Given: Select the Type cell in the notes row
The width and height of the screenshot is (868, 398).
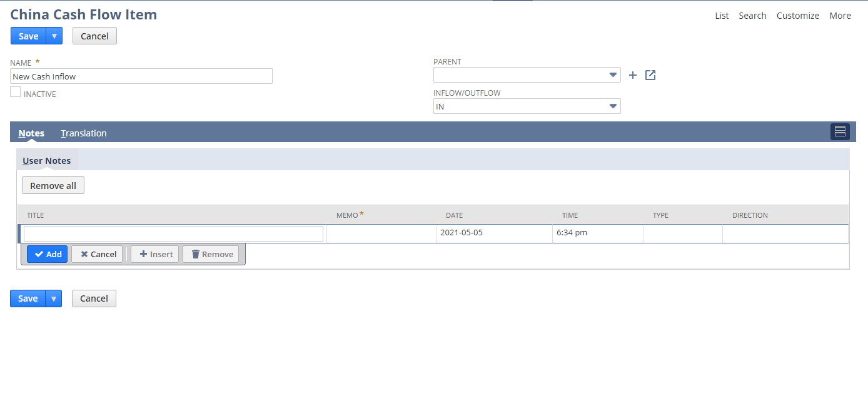Looking at the screenshot, I should (x=683, y=233).
